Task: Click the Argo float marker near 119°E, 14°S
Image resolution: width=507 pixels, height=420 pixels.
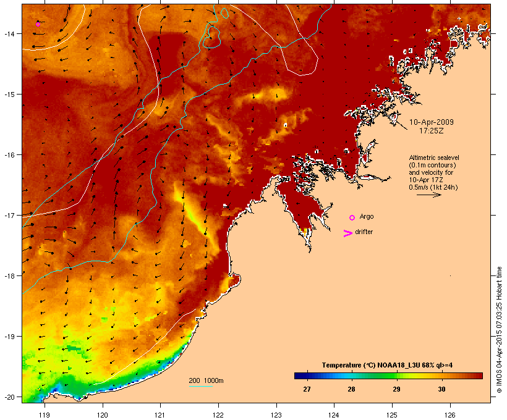Action: point(38,24)
